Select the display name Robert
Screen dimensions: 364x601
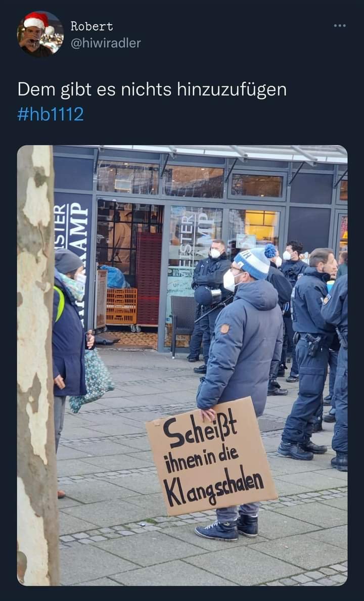[92, 26]
